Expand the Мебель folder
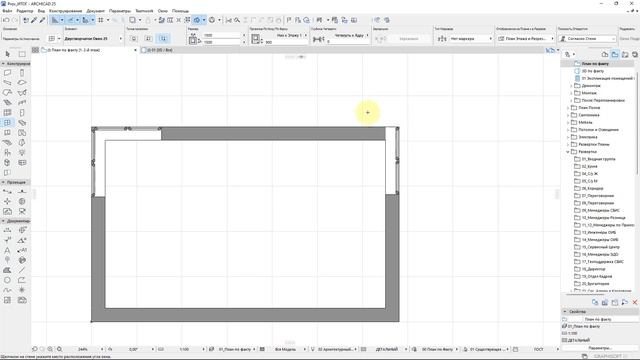 click(568, 122)
